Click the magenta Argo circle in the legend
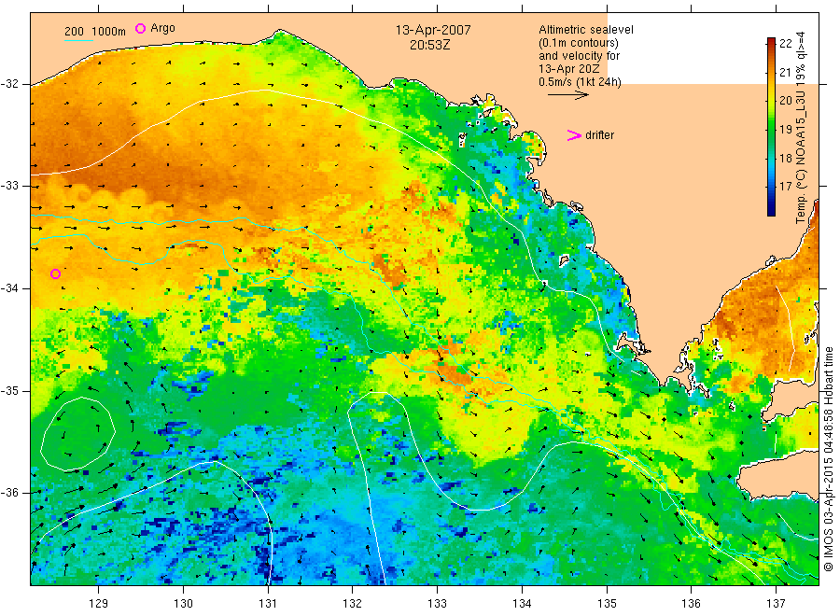The height and width of the screenshot is (616, 840). (x=140, y=28)
